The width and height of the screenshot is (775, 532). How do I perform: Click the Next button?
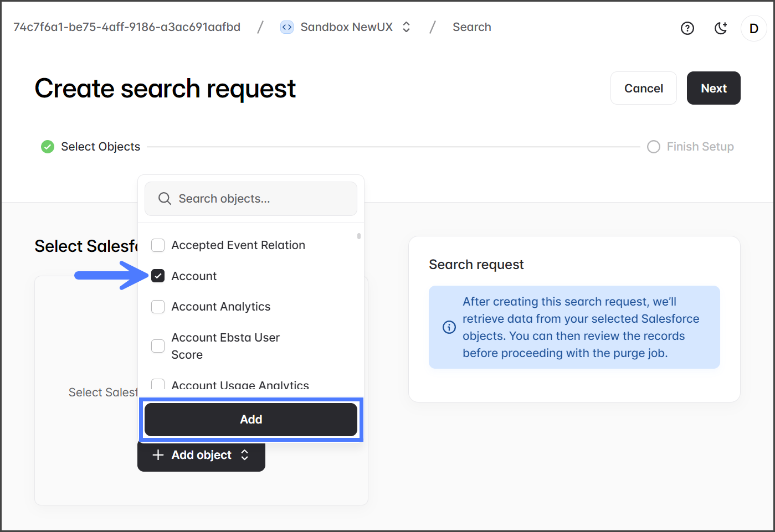pyautogui.click(x=713, y=88)
